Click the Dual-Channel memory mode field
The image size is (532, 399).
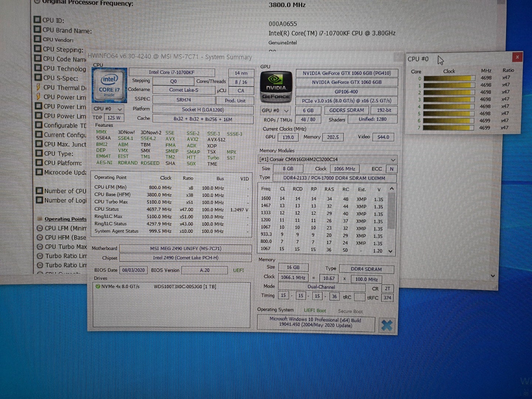pyautogui.click(x=321, y=287)
